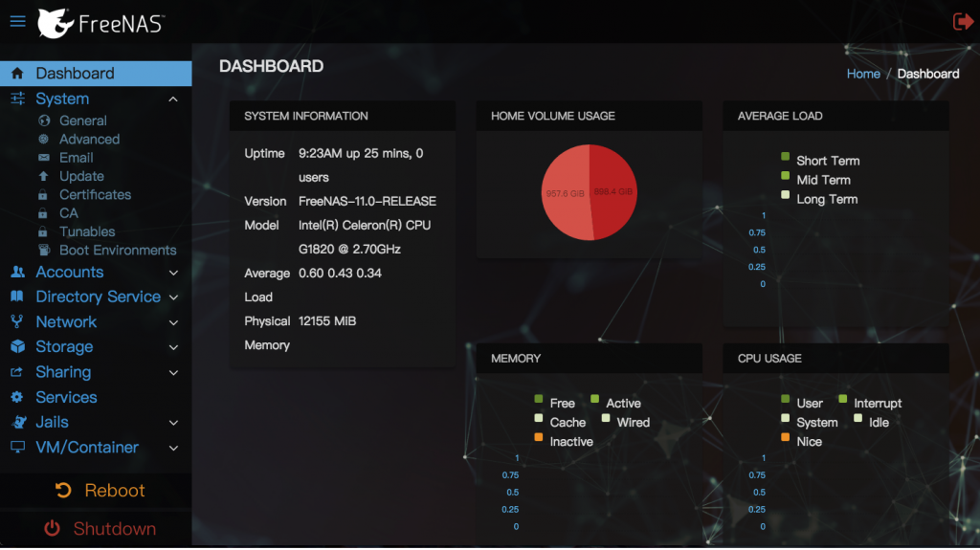The image size is (980, 550).
Task: Open Update under System
Action: [81, 176]
